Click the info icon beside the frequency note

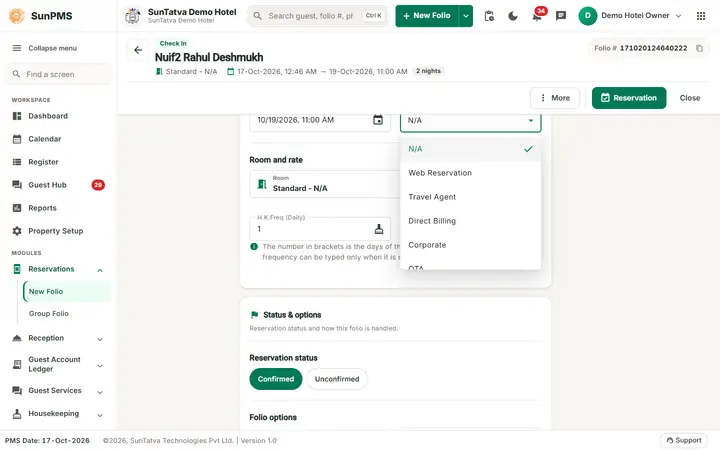(x=254, y=247)
